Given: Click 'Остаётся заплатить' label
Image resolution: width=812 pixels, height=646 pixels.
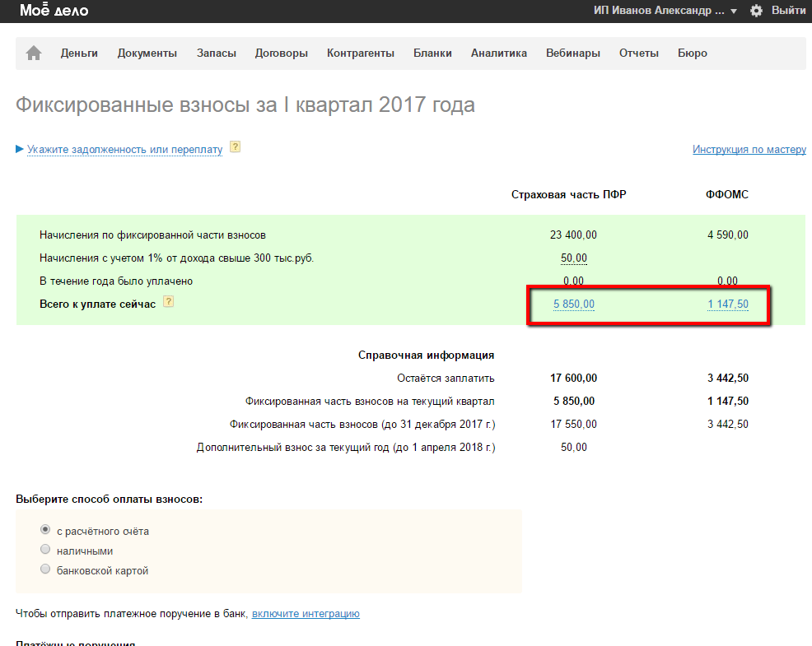Looking at the screenshot, I should pyautogui.click(x=446, y=378).
